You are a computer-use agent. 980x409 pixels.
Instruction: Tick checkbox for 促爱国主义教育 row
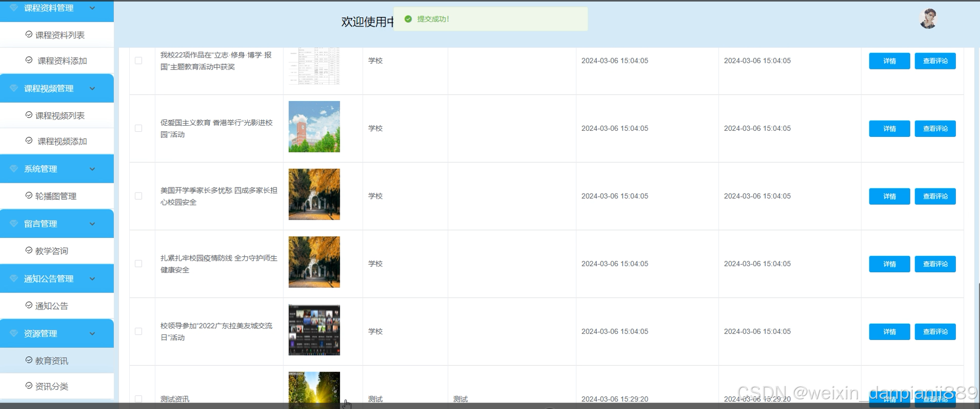point(138,128)
